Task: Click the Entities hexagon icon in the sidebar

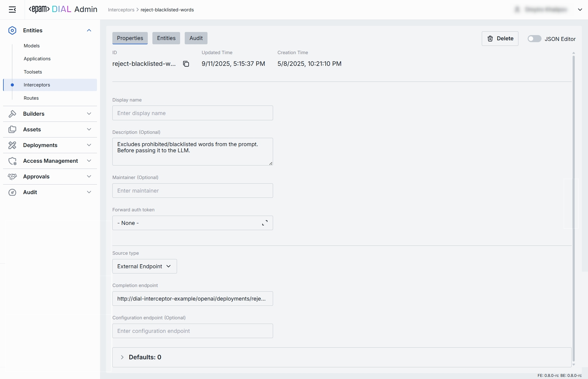Action: pos(12,30)
